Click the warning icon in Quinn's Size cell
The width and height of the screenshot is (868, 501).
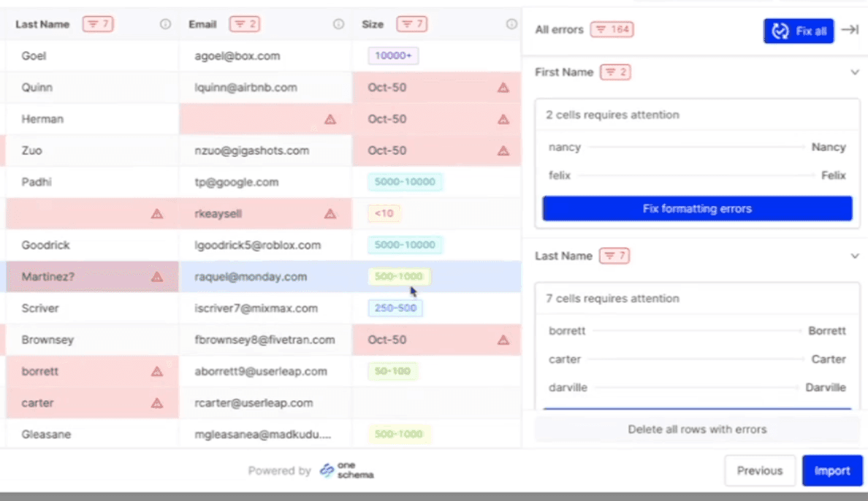pos(503,88)
